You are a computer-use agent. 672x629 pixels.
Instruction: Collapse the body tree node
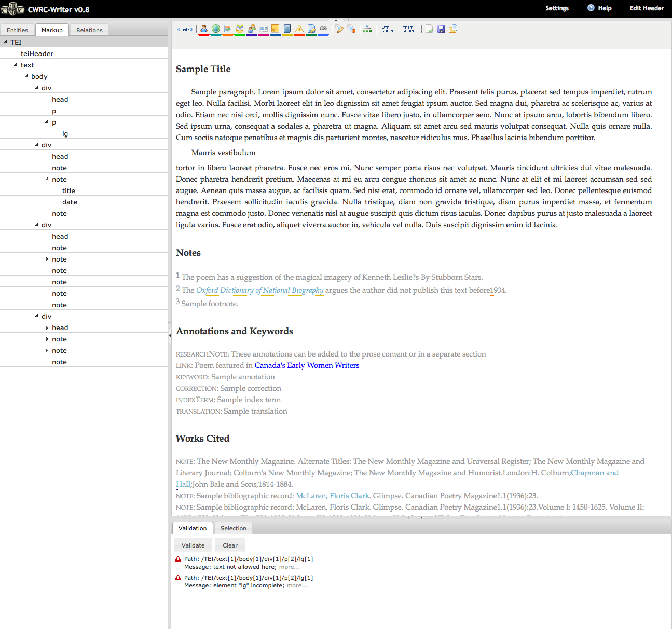pos(26,76)
